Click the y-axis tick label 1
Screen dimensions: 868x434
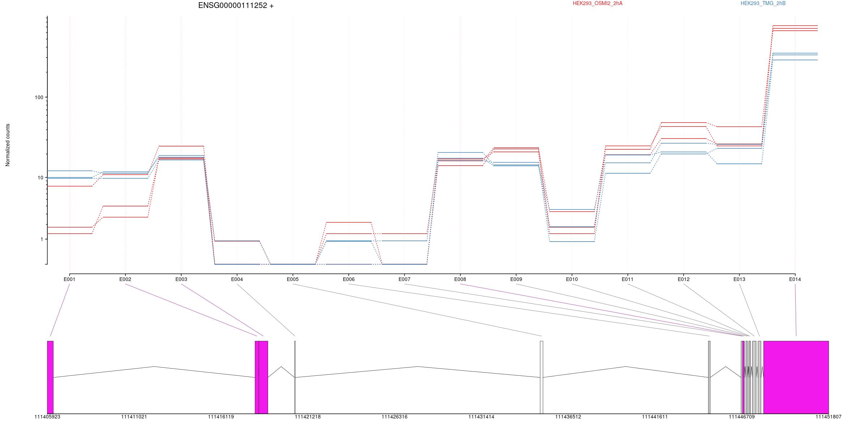tap(42, 239)
